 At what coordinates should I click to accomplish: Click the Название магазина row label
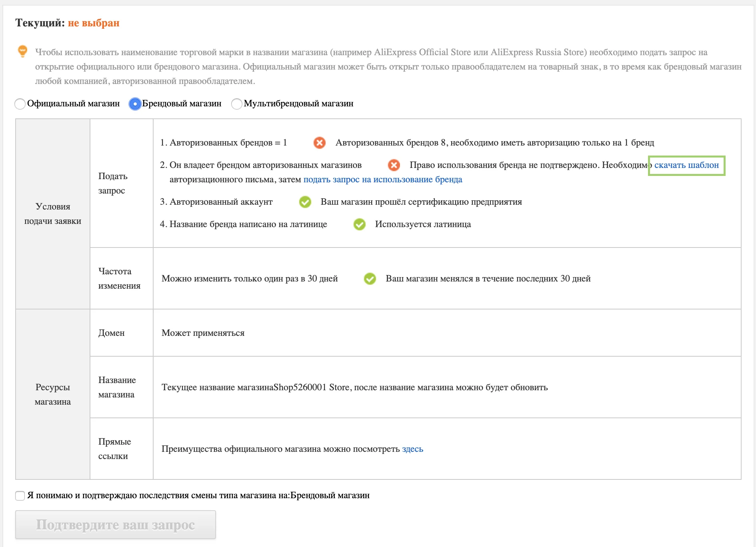point(117,387)
